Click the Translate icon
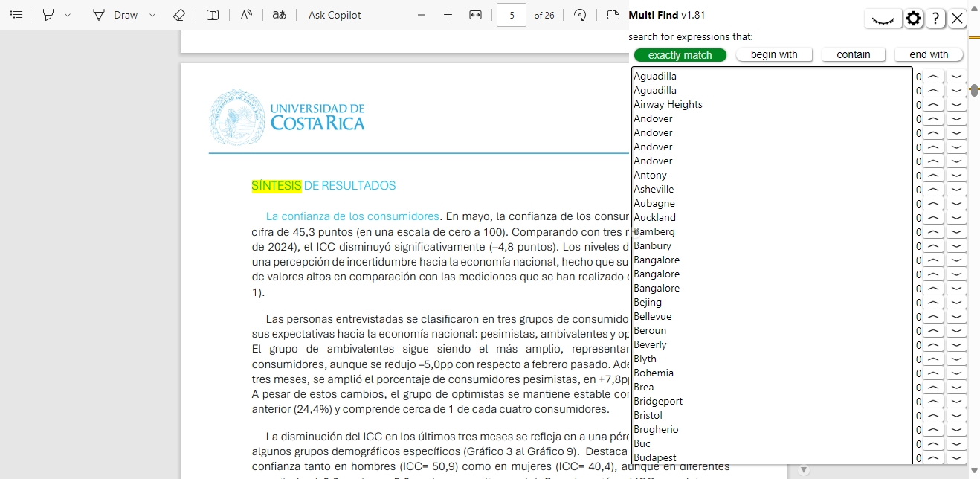The width and height of the screenshot is (980, 479). [x=279, y=15]
